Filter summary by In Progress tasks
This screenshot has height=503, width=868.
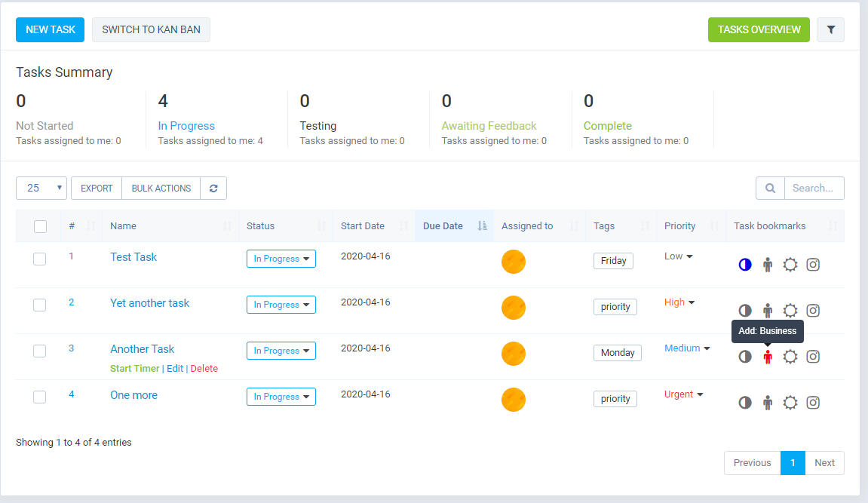(x=186, y=126)
